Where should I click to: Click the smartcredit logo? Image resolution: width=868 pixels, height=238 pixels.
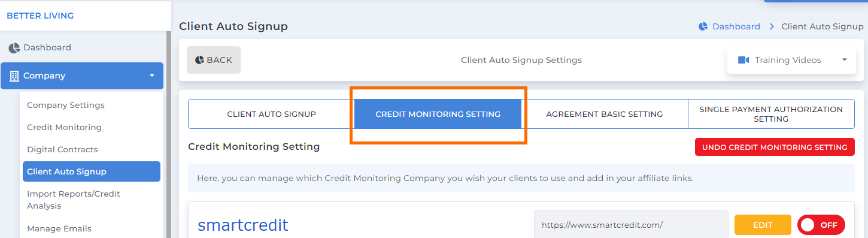click(x=243, y=225)
